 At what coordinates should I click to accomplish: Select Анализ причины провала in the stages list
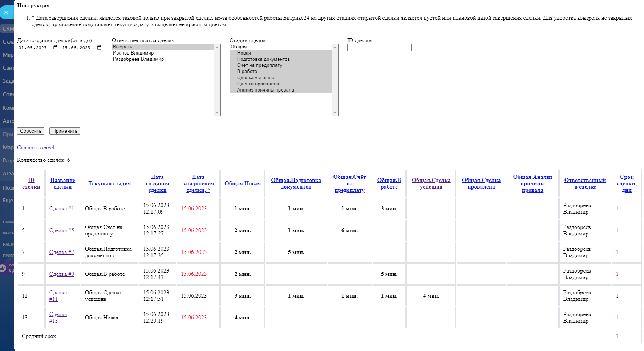(x=281, y=90)
